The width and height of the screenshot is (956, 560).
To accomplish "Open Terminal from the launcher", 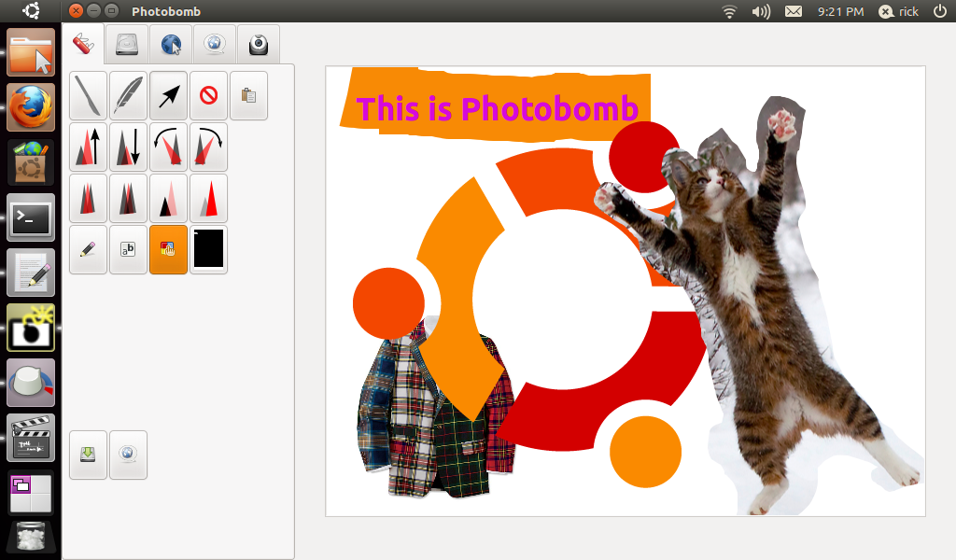I will click(x=31, y=217).
